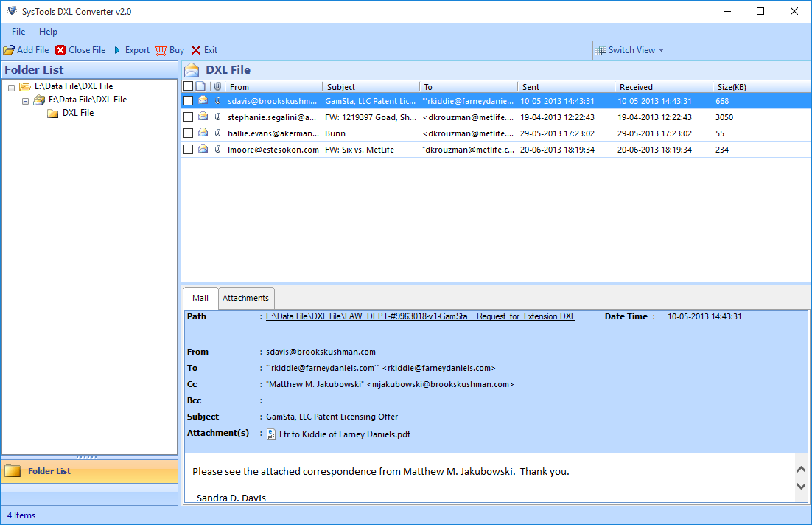Viewport: 812px width, 525px height.
Task: Click the 4 Items status bar text
Action: pos(21,515)
